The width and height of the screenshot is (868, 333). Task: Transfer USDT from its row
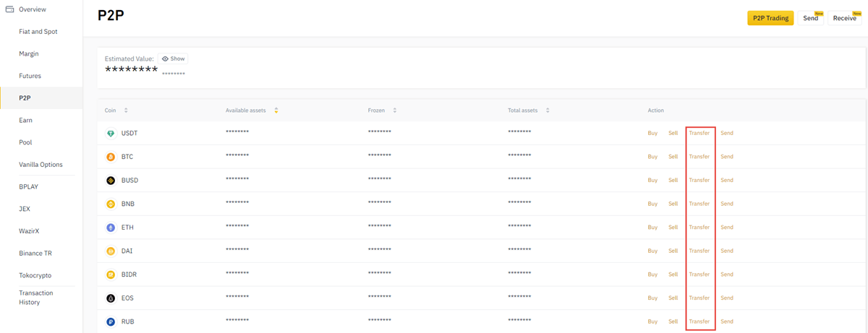(x=699, y=134)
